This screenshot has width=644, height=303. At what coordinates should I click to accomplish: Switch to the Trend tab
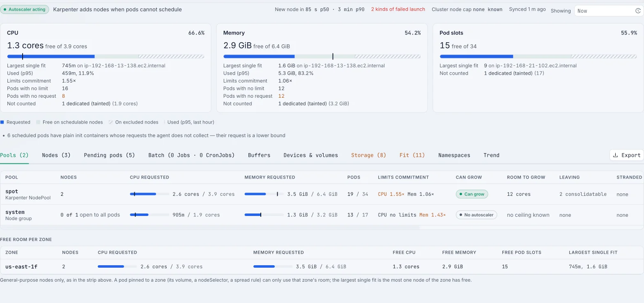(x=491, y=155)
